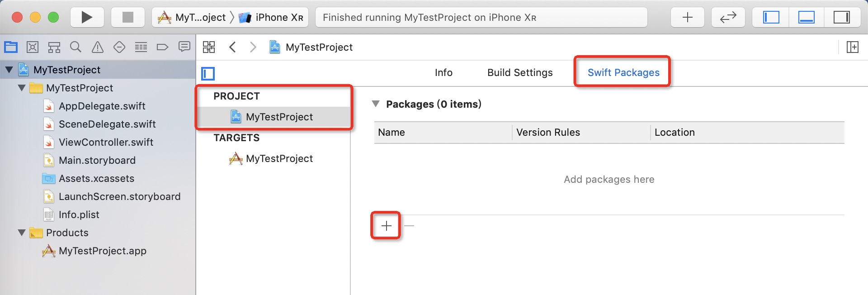The width and height of the screenshot is (868, 295).
Task: Click the code review arrows button
Action: 728,17
